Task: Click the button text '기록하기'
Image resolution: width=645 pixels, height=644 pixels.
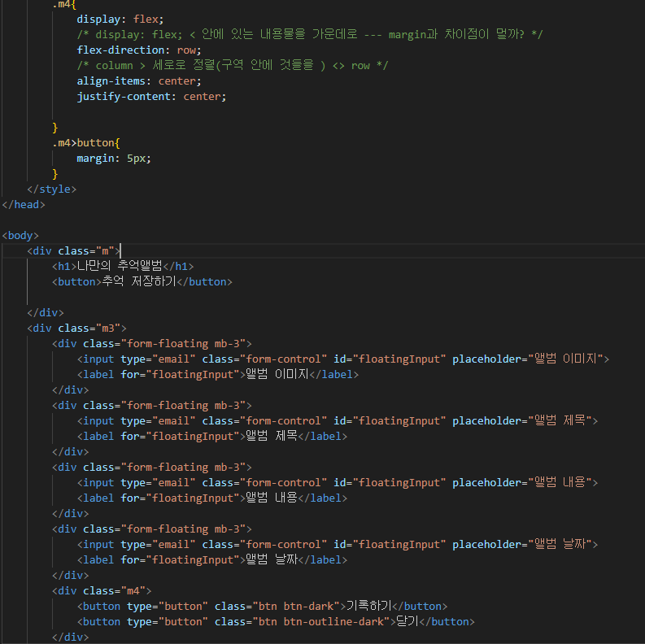Action: pyautogui.click(x=369, y=606)
